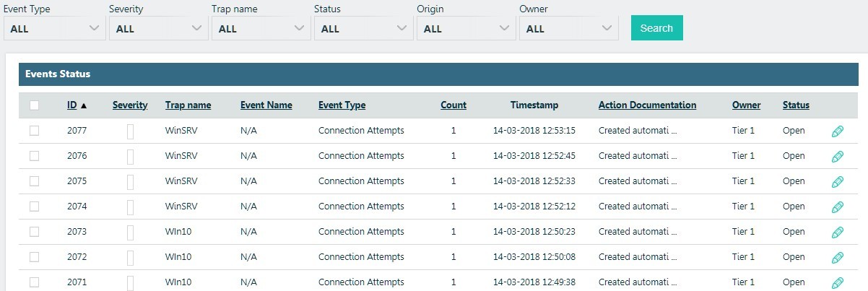Click the edit pencil for event 2071

837,282
